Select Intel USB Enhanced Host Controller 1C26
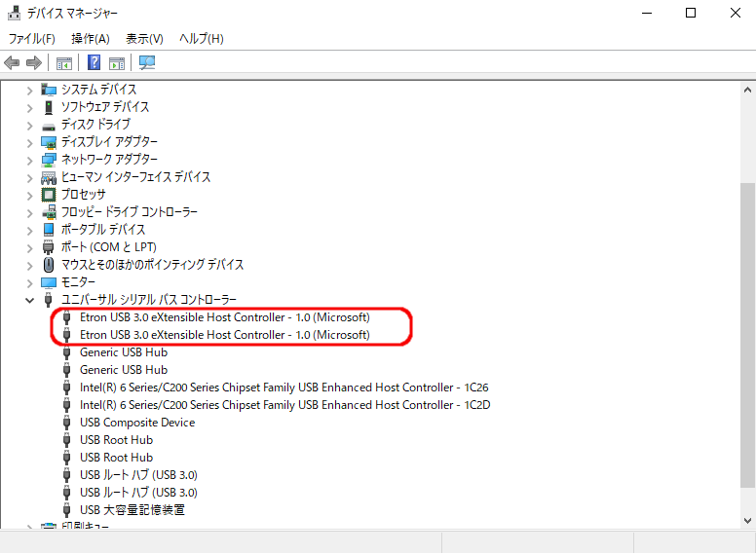 point(283,388)
